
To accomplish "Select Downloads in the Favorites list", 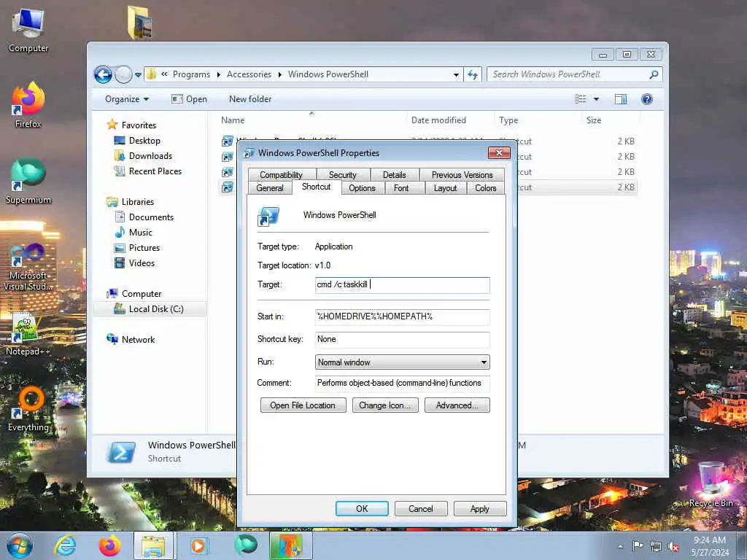I will tap(150, 156).
